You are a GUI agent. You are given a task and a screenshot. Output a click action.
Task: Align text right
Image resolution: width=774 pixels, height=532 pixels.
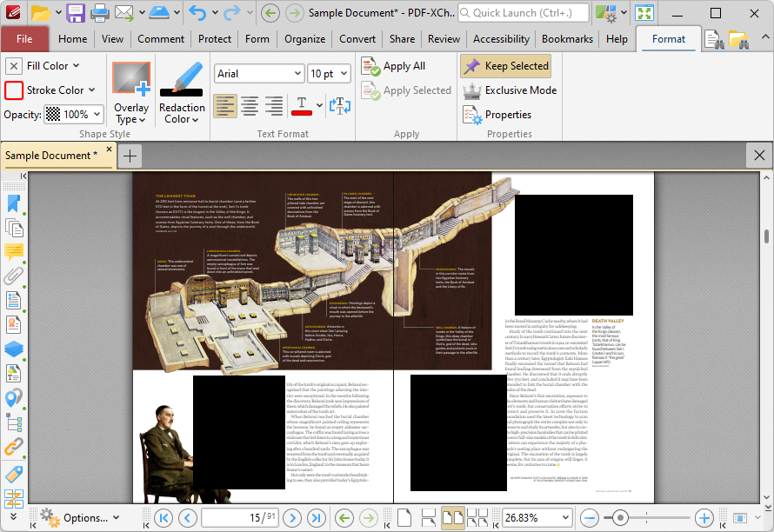coord(274,105)
